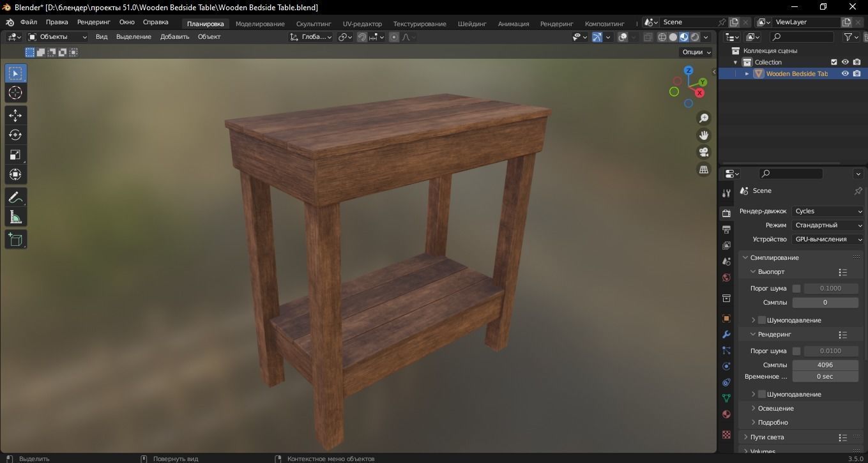Open the Texture properties tab
This screenshot has width=868, height=463.
726,434
